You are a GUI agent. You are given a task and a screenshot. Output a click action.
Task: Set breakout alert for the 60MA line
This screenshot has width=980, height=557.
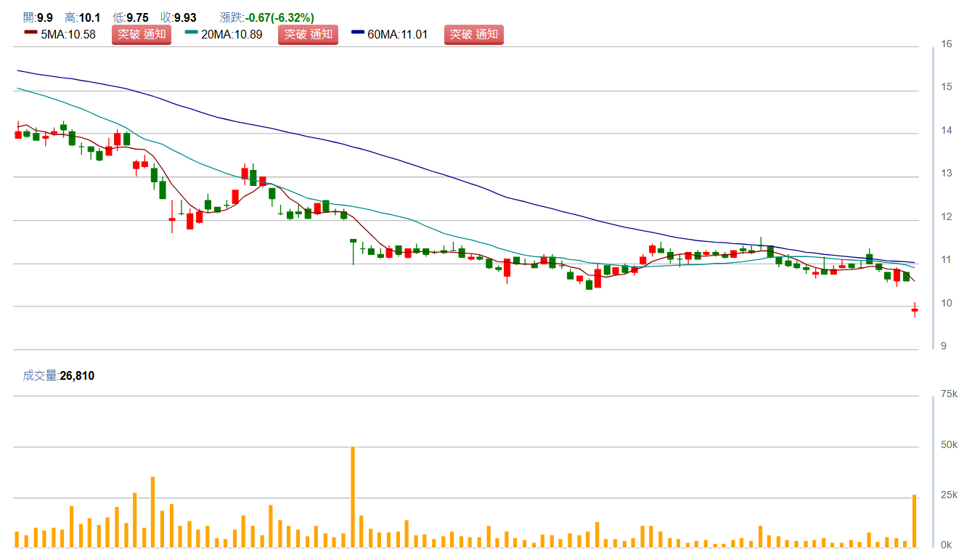click(473, 34)
